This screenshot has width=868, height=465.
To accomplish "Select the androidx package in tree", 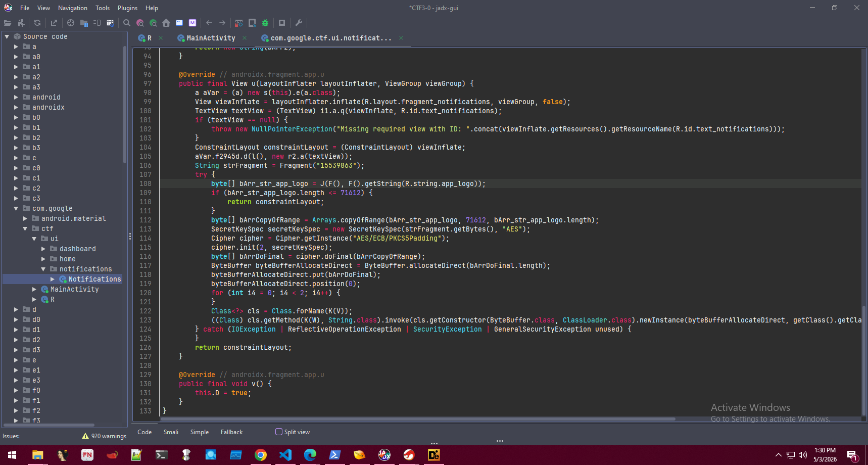I will click(48, 107).
